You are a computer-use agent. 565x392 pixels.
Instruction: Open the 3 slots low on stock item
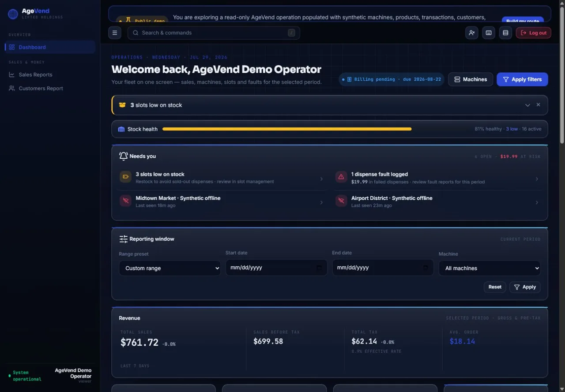[222, 178]
